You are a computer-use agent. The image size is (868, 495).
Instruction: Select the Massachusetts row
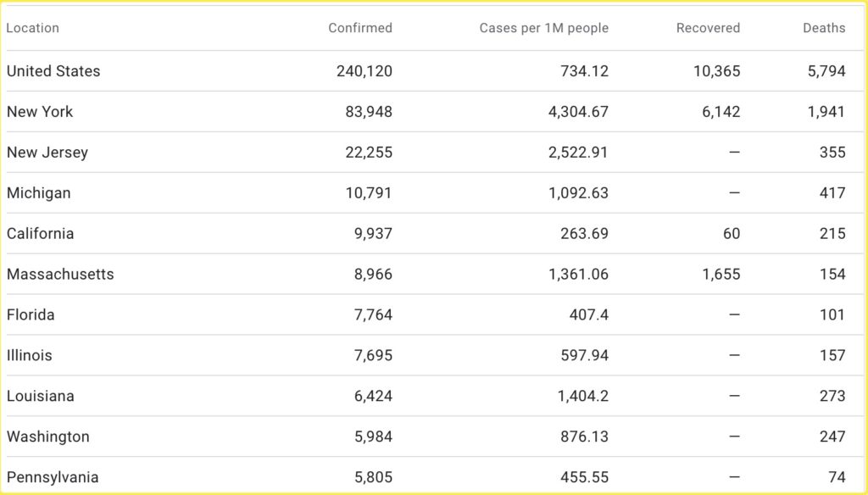coord(60,275)
